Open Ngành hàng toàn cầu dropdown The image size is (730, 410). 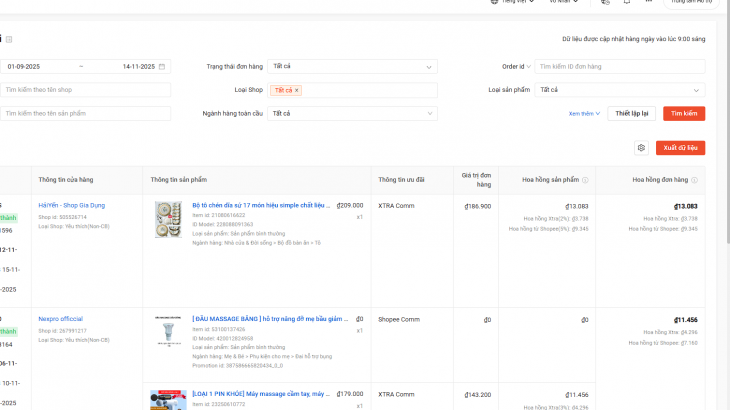(x=352, y=114)
